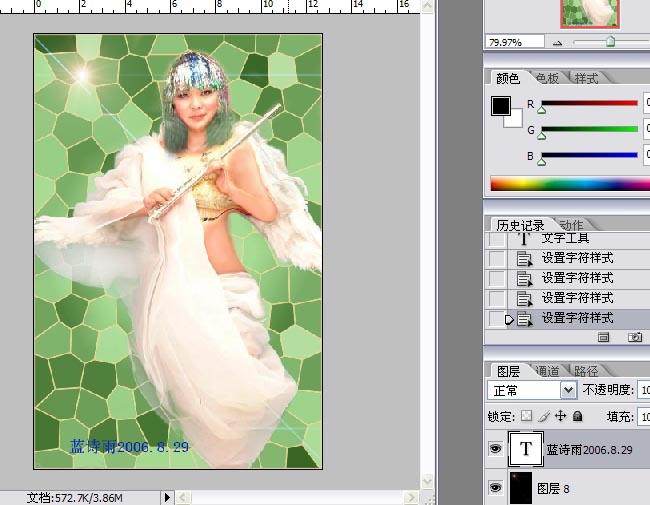Viewport: 650px width, 505px height.
Task: Toggle lock image pixels brush icon
Action: coord(543,416)
